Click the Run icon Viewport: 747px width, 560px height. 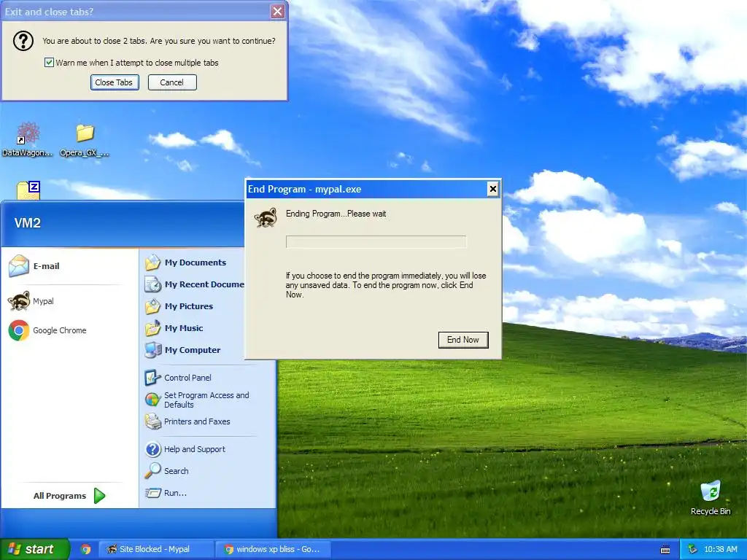(152, 493)
